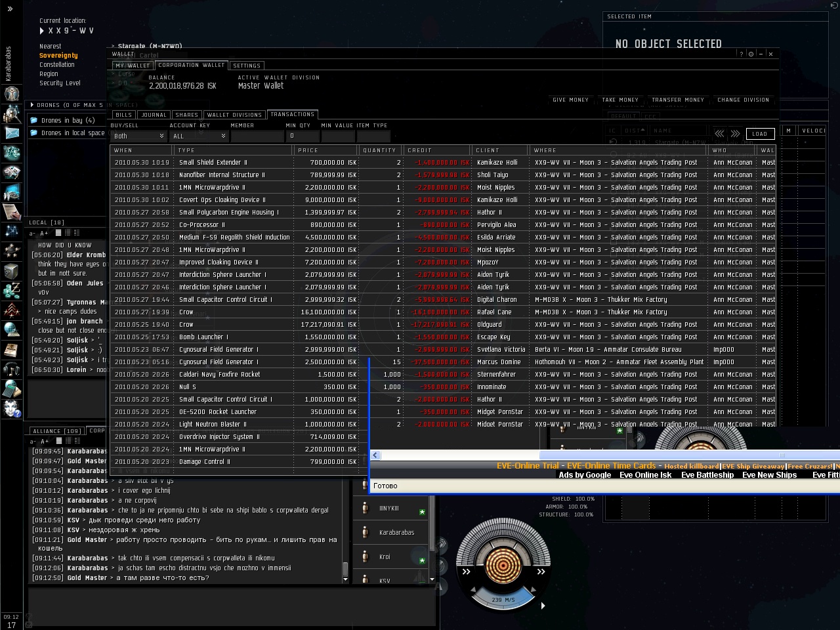Viewport: 840px width, 630px height.
Task: Open the Hosted killboard link
Action: 692,466
